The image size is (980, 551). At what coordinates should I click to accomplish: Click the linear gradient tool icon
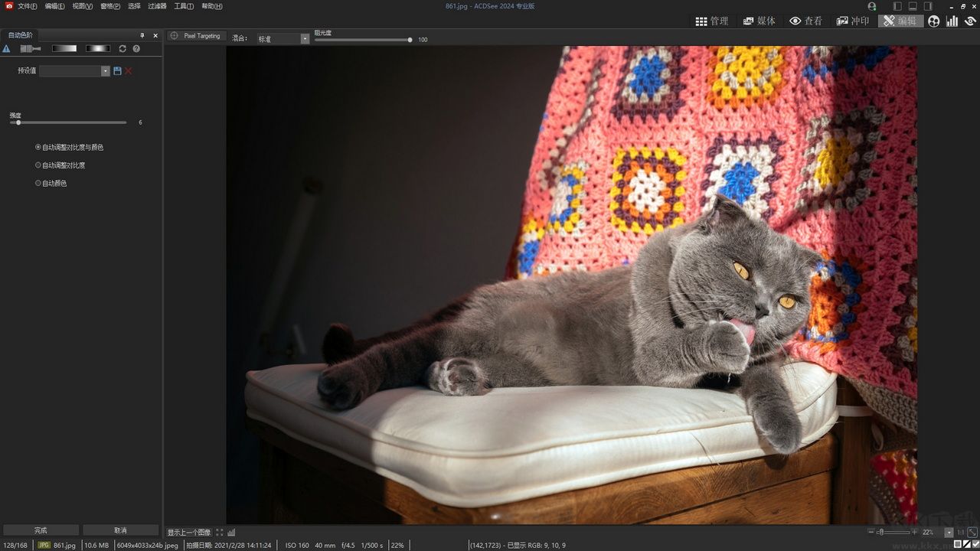coord(64,49)
